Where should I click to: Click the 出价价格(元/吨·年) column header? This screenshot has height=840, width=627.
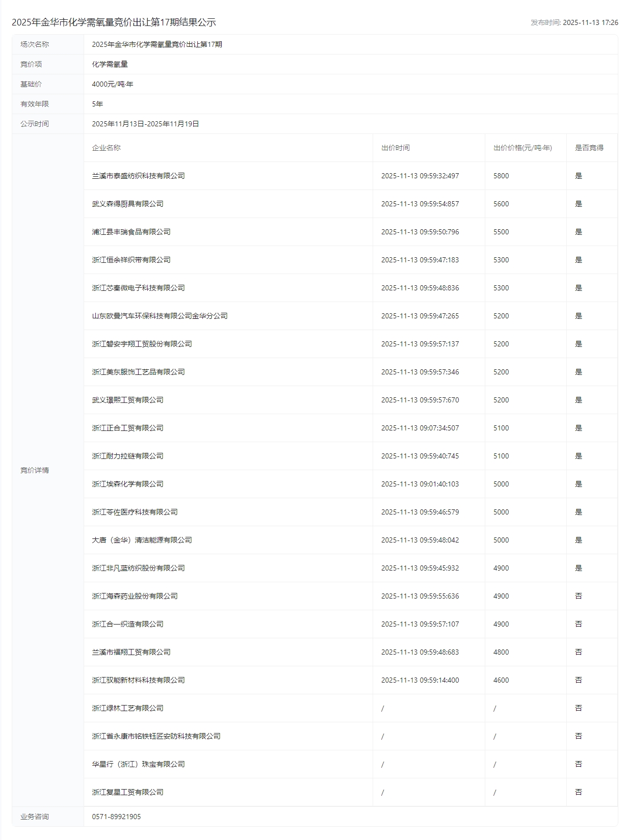coord(522,148)
